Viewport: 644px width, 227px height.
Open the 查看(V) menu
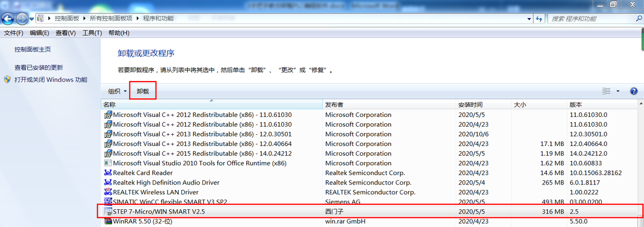click(65, 33)
